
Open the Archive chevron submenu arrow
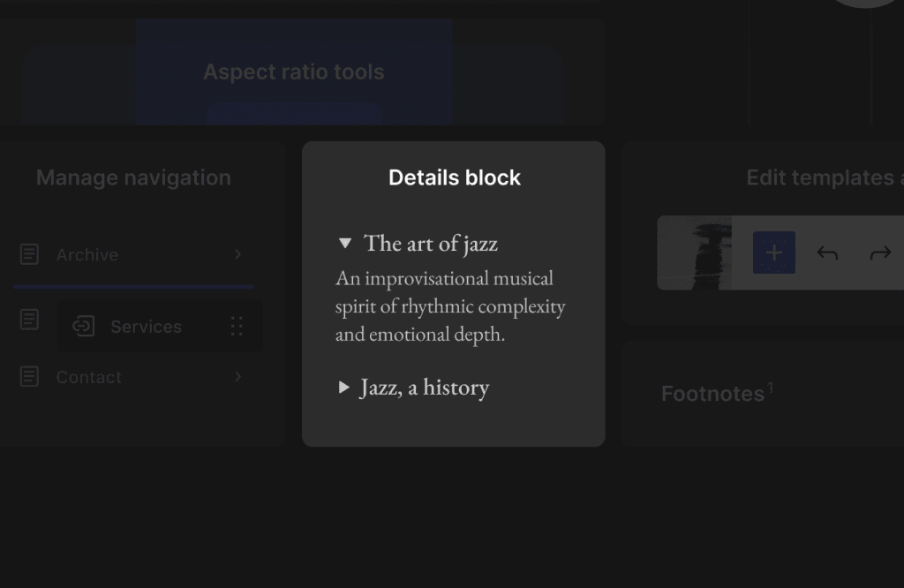pos(237,254)
